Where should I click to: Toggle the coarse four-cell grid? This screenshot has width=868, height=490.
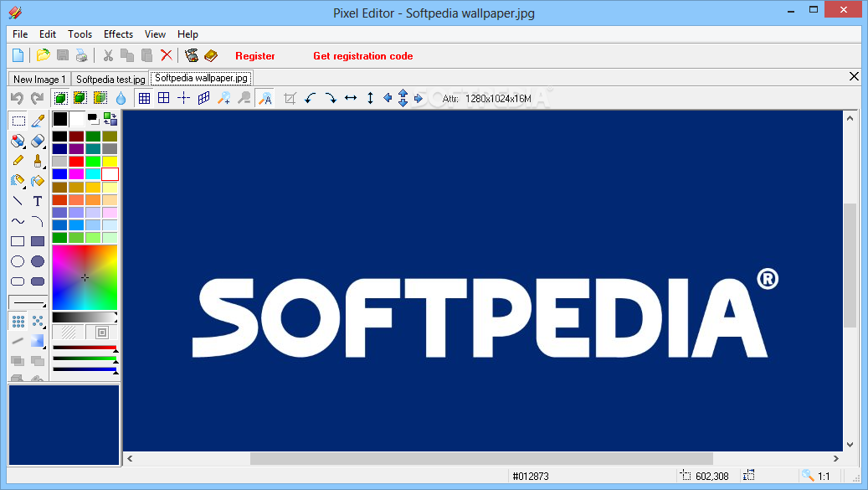164,98
